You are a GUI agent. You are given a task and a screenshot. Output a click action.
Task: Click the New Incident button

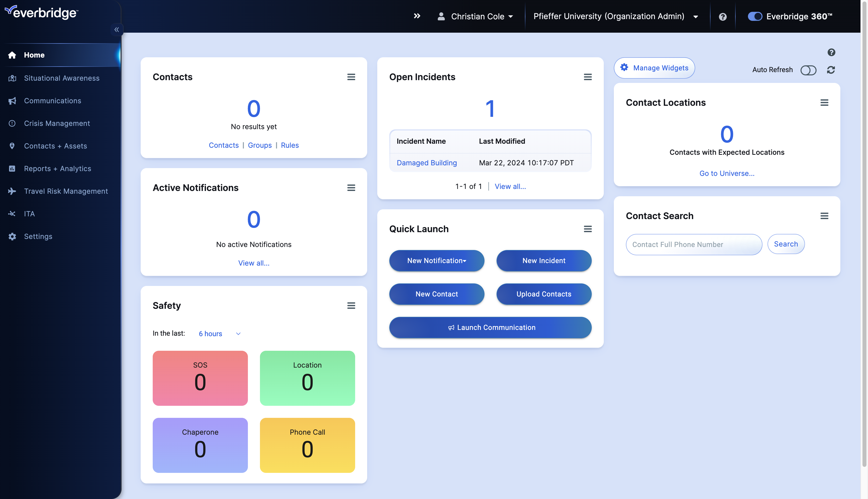(544, 261)
